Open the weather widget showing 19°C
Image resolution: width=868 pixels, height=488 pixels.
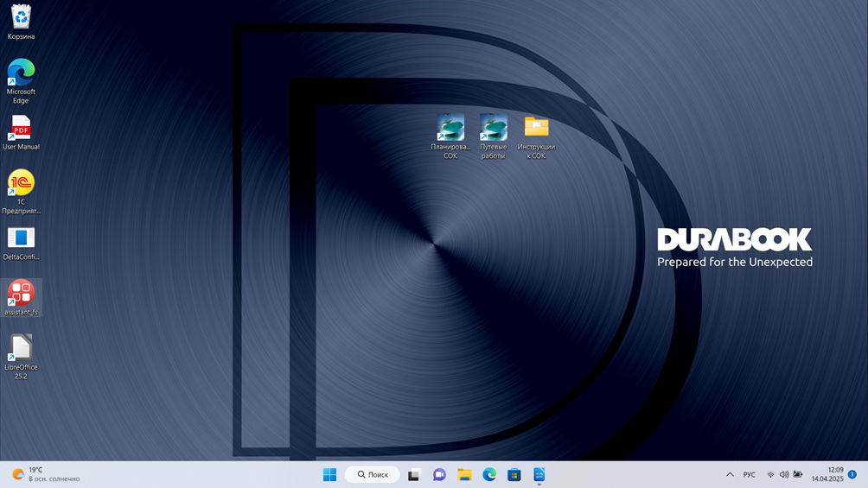(47, 475)
